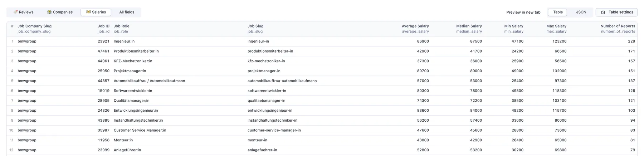Select Customer Service Manager:in role cell

[x=140, y=130]
